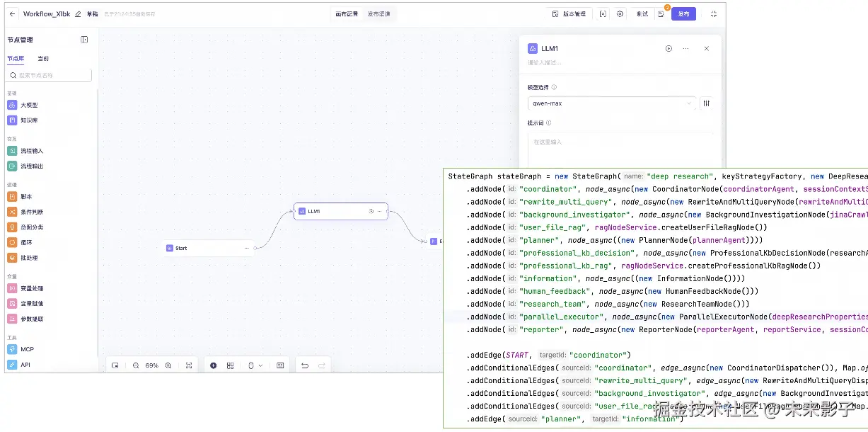
Task: Redo the canvas action
Action: [322, 365]
